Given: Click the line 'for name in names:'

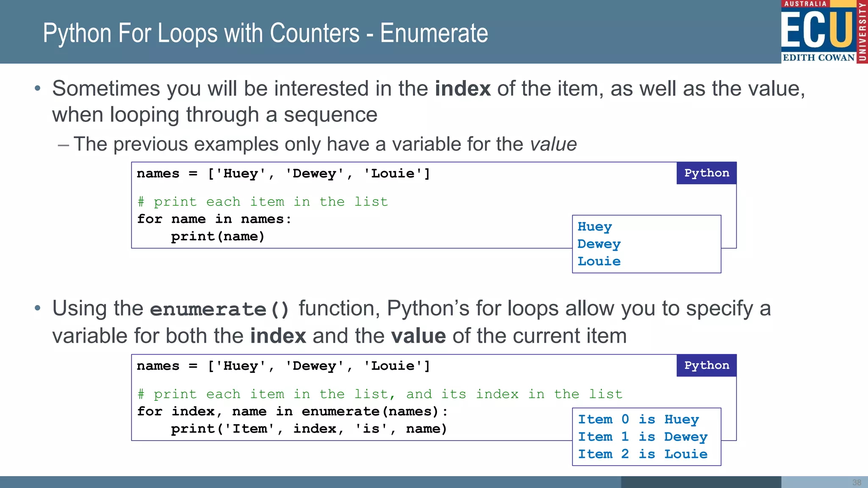Looking at the screenshot, I should coord(214,219).
